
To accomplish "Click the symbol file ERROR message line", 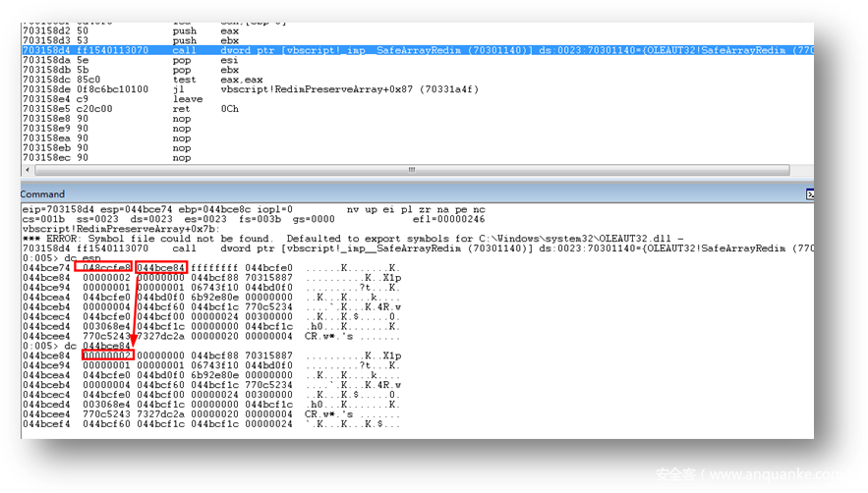I will tap(295, 239).
